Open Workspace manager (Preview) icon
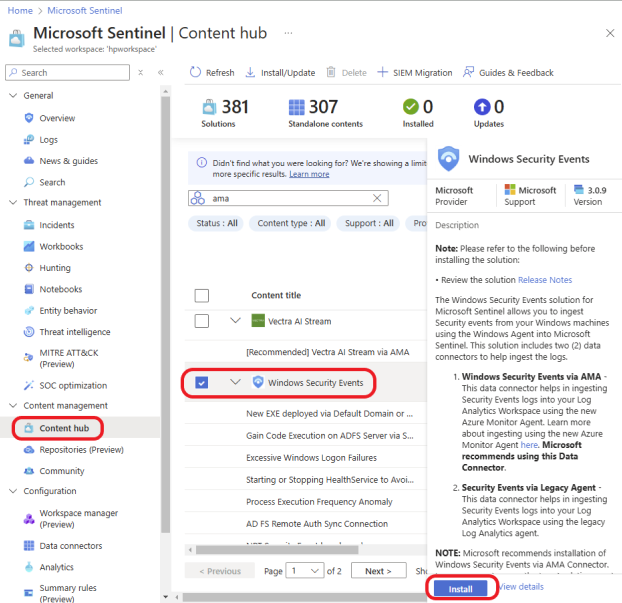The image size is (622, 603). pos(29,519)
